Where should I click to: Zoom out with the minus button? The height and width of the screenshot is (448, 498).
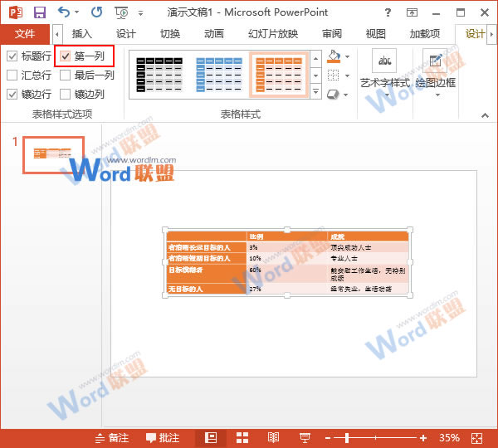pos(328,439)
